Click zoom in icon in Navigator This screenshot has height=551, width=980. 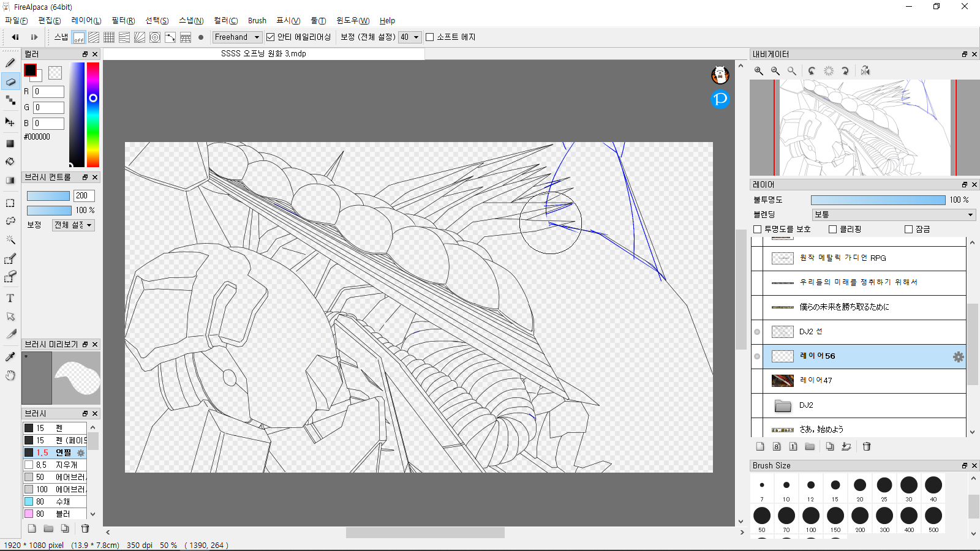pos(759,71)
